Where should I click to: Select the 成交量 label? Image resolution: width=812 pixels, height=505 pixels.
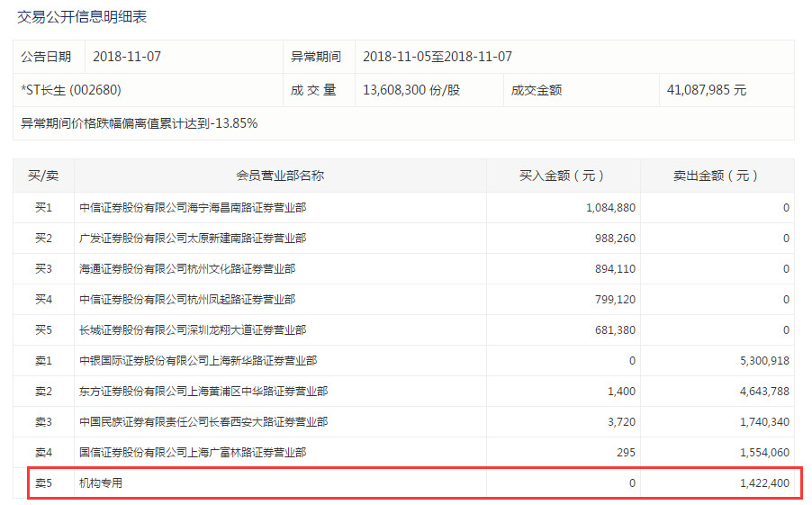[x=313, y=90]
